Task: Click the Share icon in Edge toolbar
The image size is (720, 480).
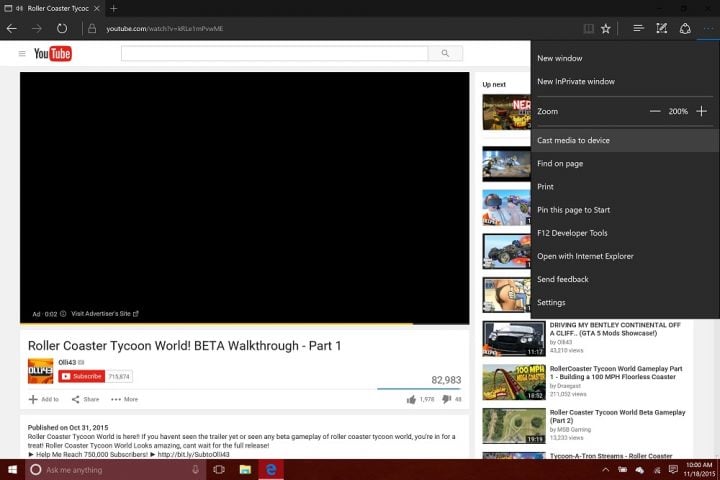Action: 685,28
